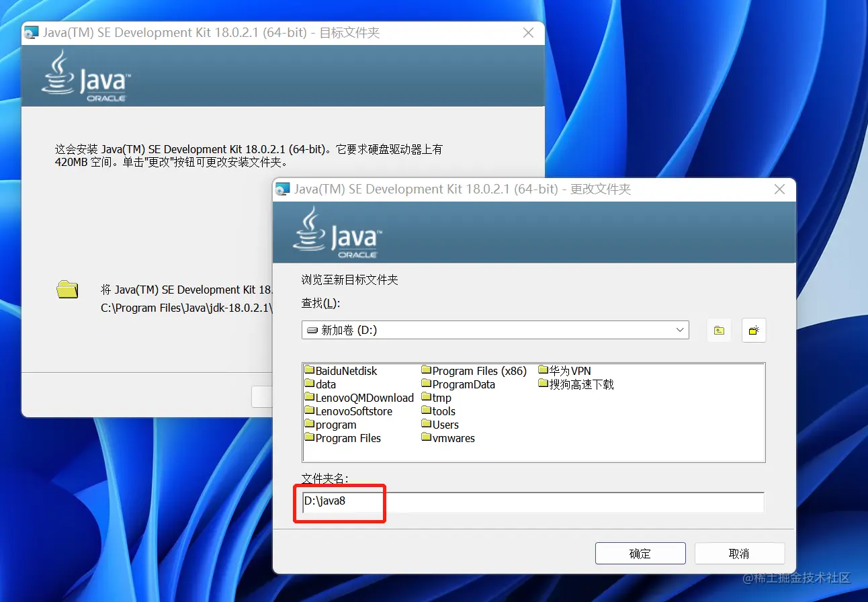Click the 文件夹名 input field containing D:\java8

(533, 502)
